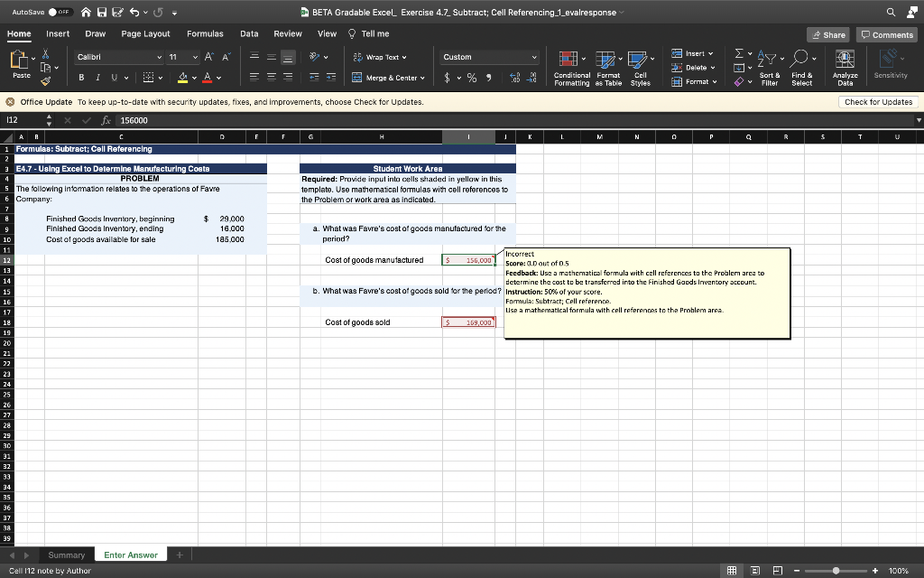Decrease font size with smaller A icon
The image size is (924, 578).
click(225, 57)
